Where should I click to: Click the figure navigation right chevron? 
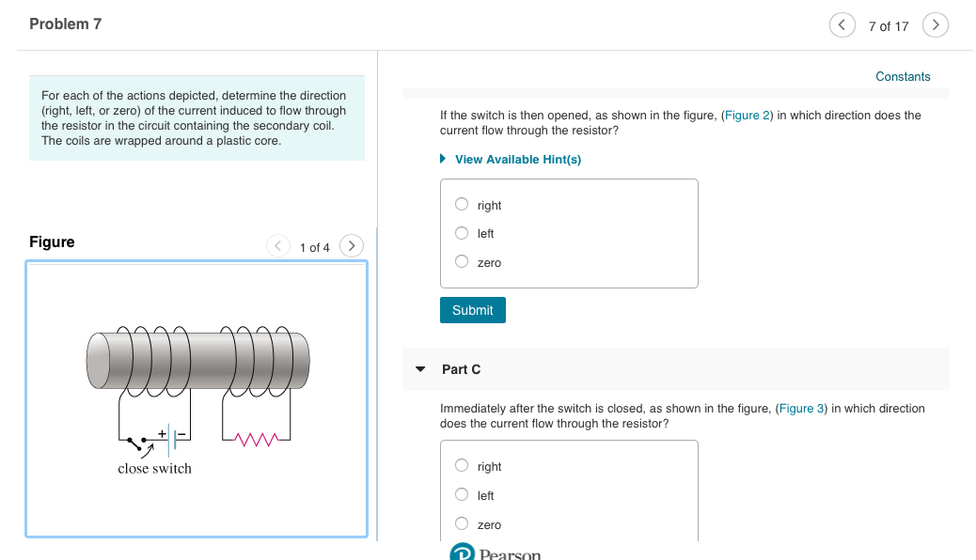351,245
